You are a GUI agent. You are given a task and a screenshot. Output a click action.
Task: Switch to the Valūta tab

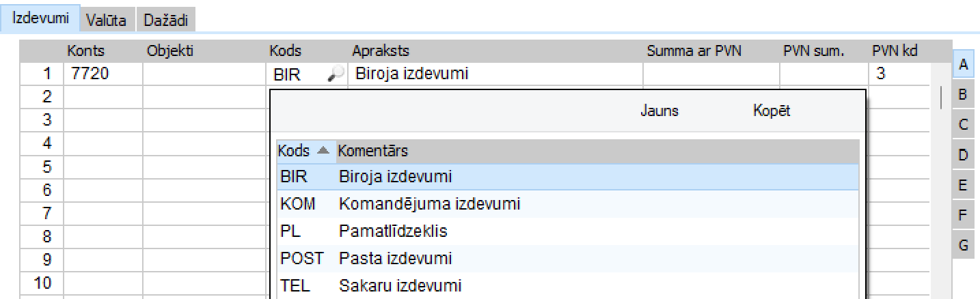[106, 20]
